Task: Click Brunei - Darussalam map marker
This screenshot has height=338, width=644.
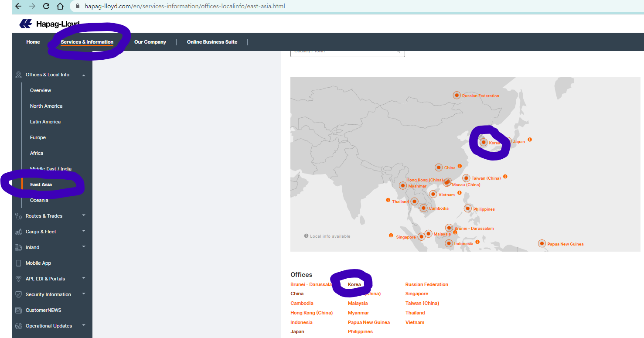Action: point(449,228)
